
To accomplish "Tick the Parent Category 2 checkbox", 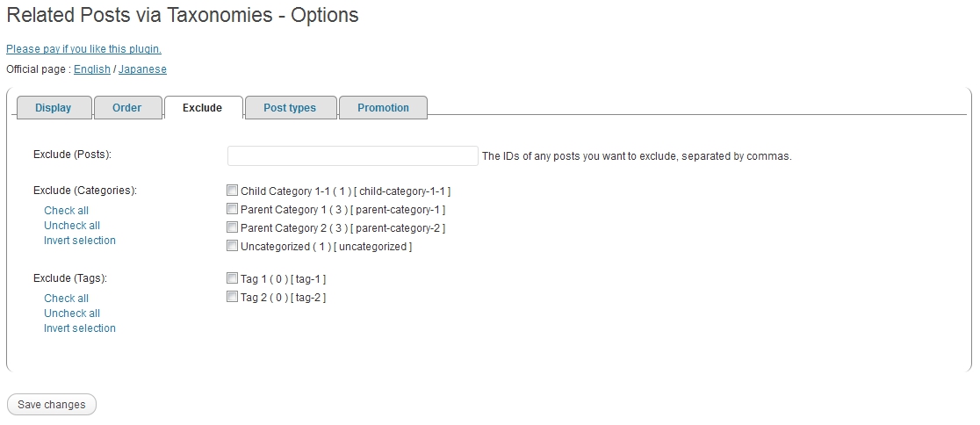I will [233, 227].
